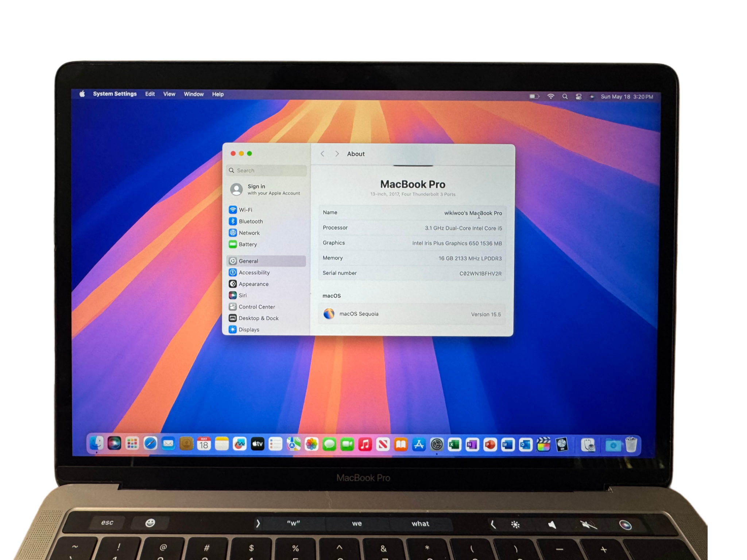Open Books from the Dock
Viewport: 747px width, 560px height.
[401, 444]
